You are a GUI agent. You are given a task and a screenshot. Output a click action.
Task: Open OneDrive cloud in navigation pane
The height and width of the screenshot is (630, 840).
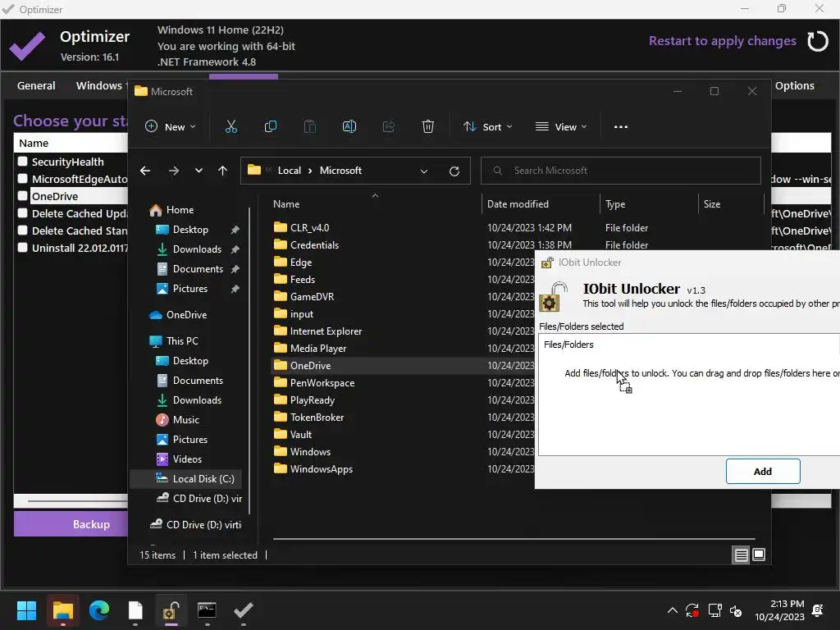[186, 315]
